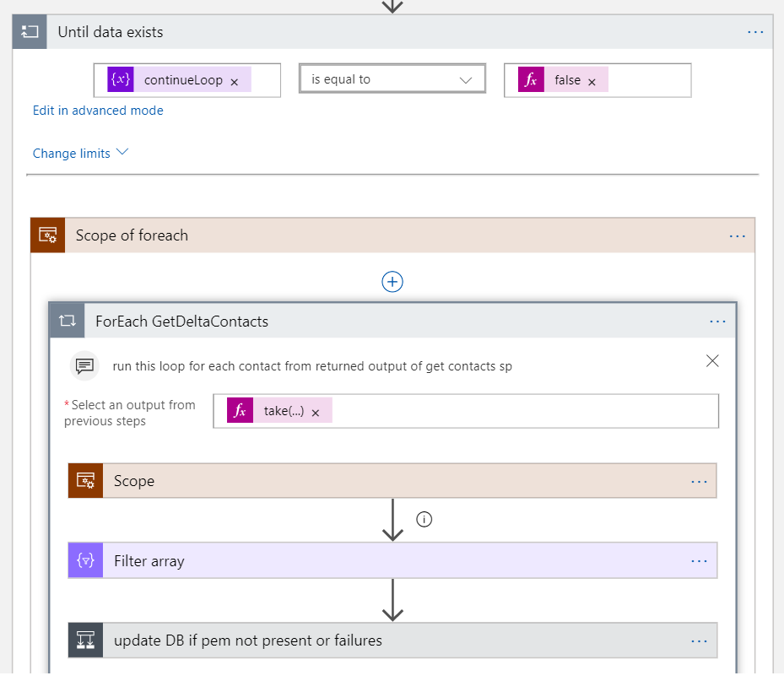784x681 pixels.
Task: Click the Scope of foreach icon
Action: [x=47, y=235]
